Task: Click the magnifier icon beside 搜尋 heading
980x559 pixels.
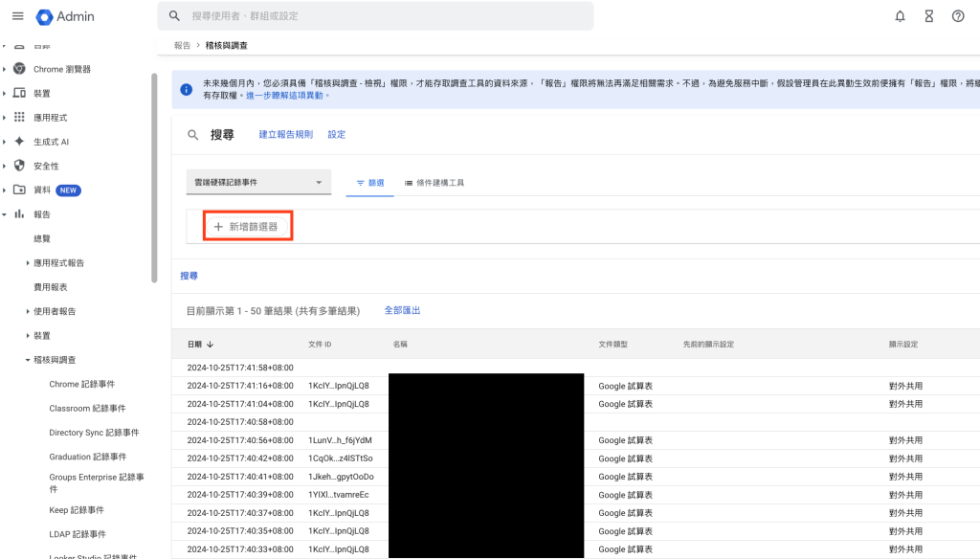Action: pyautogui.click(x=193, y=134)
